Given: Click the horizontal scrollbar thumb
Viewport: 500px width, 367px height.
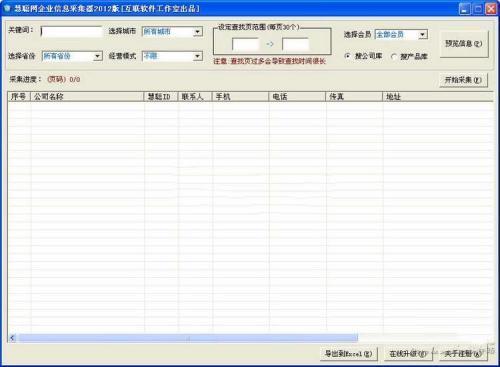Looking at the screenshot, I should (x=188, y=338).
